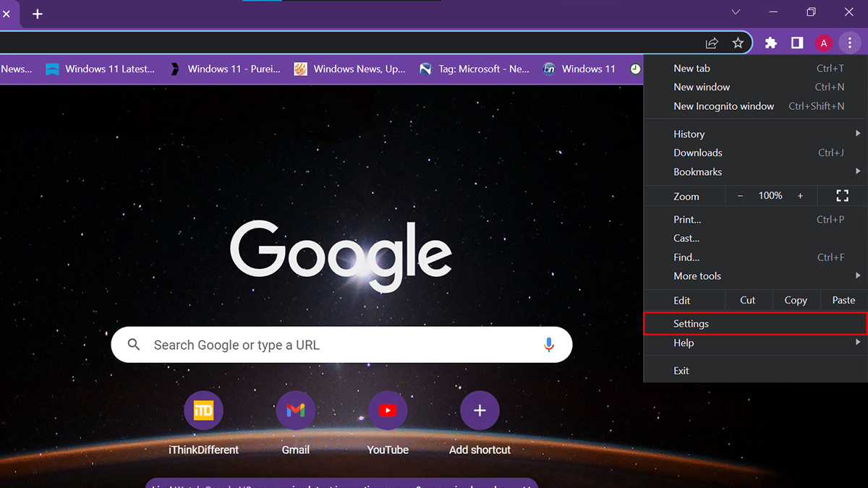This screenshot has width=868, height=488.
Task: Expand the Bookmarks submenu
Action: [755, 172]
